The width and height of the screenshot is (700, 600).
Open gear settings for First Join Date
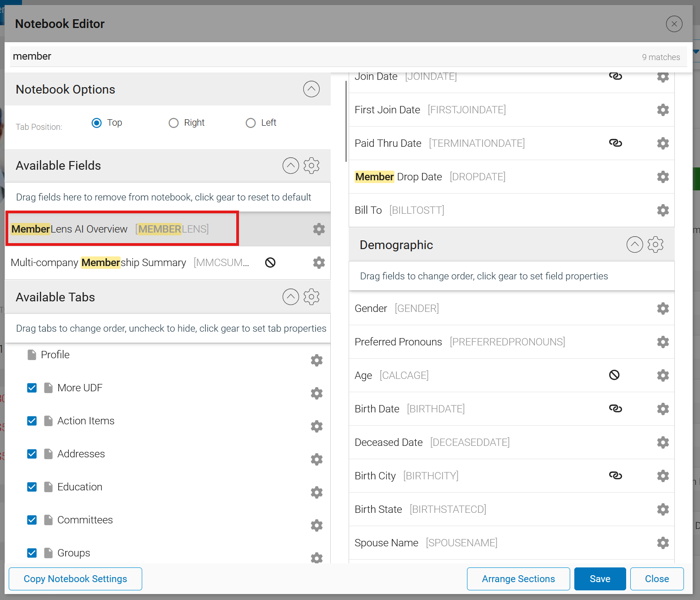click(663, 110)
